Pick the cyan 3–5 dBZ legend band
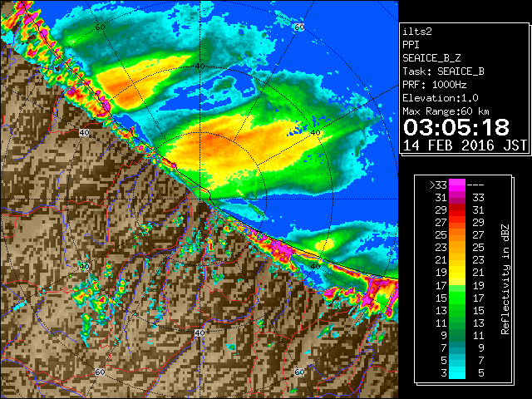This screenshot has height=399, width=532. (x=457, y=373)
